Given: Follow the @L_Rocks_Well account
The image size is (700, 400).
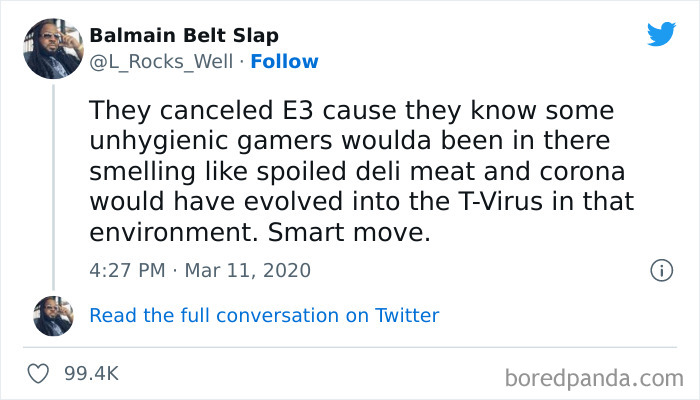Looking at the screenshot, I should coord(284,61).
